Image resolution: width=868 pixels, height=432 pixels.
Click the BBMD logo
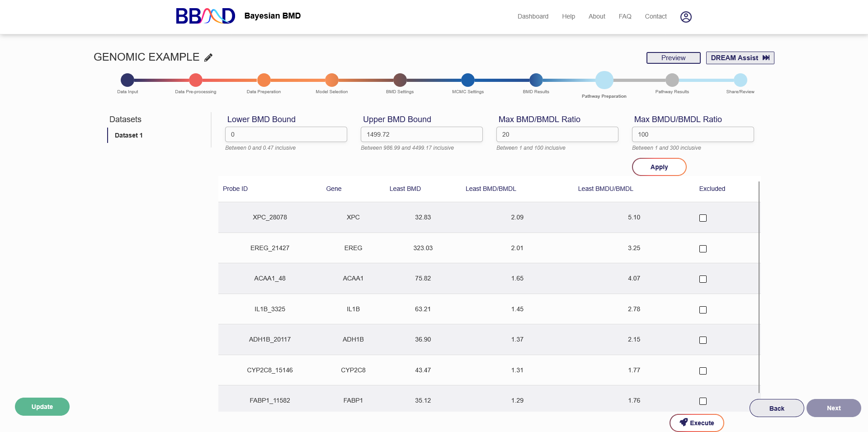click(x=205, y=16)
